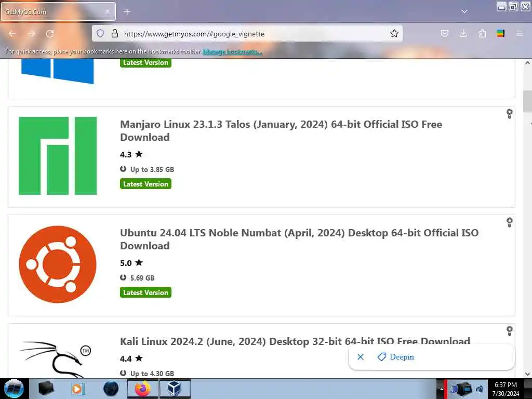Show hidden system tray icons
This screenshot has width=532, height=399.
442,389
